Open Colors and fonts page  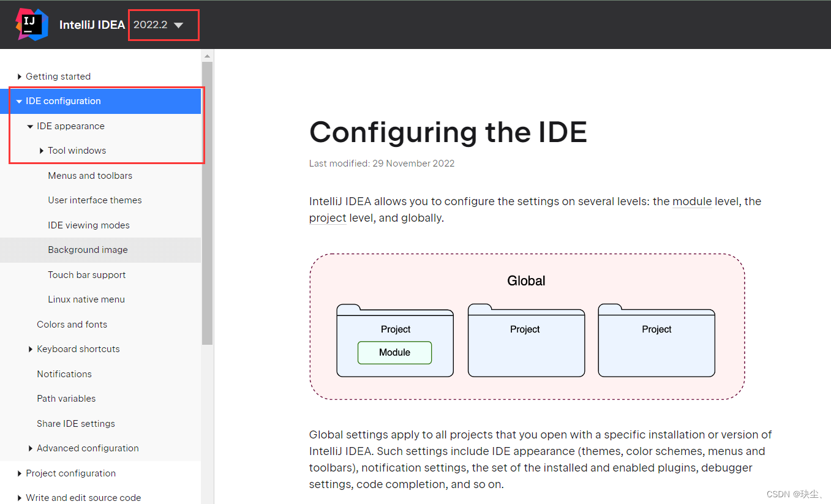(72, 325)
